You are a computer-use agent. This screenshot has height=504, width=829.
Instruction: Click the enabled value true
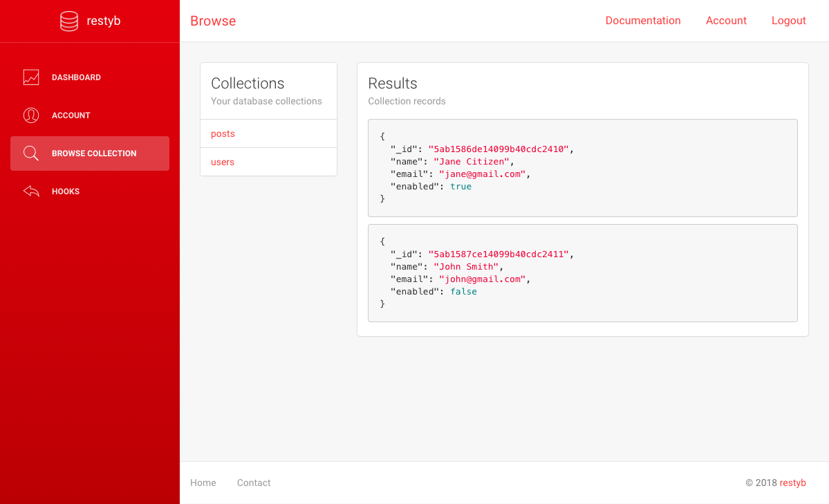pyautogui.click(x=460, y=187)
